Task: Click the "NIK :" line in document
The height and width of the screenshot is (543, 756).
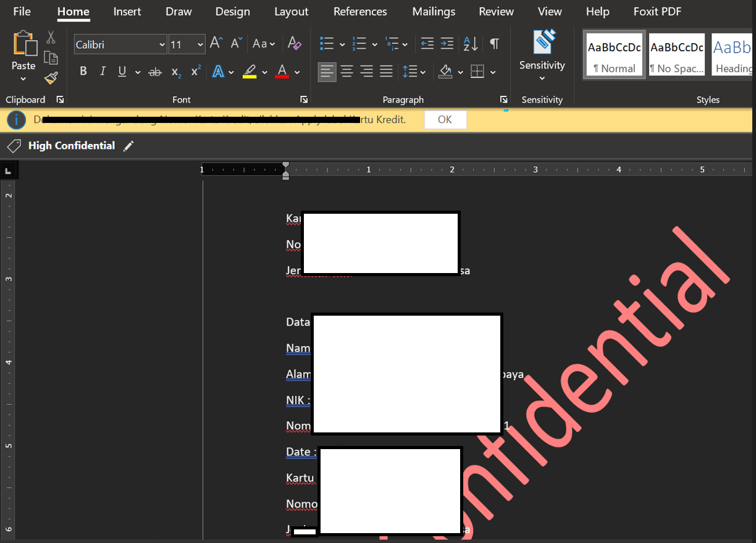Action: coord(298,400)
